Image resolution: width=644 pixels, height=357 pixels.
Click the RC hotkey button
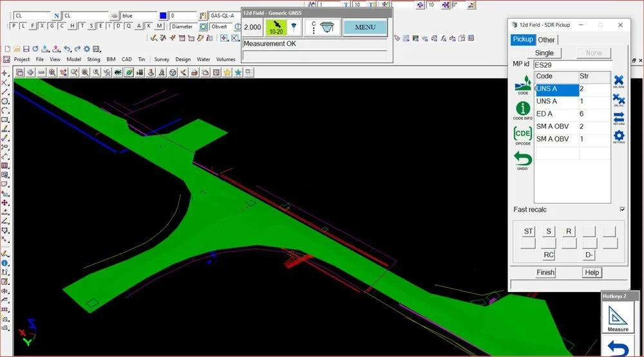[x=549, y=255]
